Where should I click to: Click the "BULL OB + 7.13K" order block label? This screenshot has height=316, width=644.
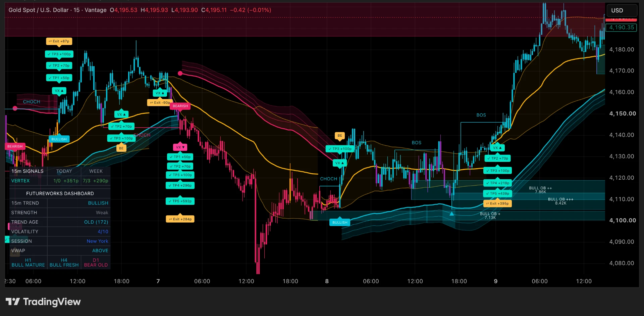point(490,216)
